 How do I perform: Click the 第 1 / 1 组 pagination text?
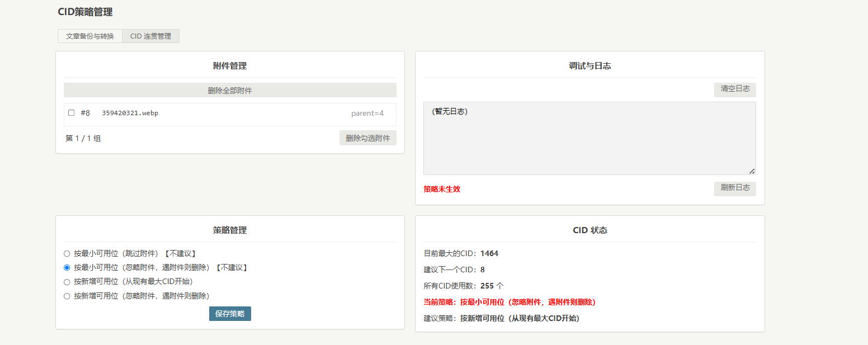tap(83, 139)
